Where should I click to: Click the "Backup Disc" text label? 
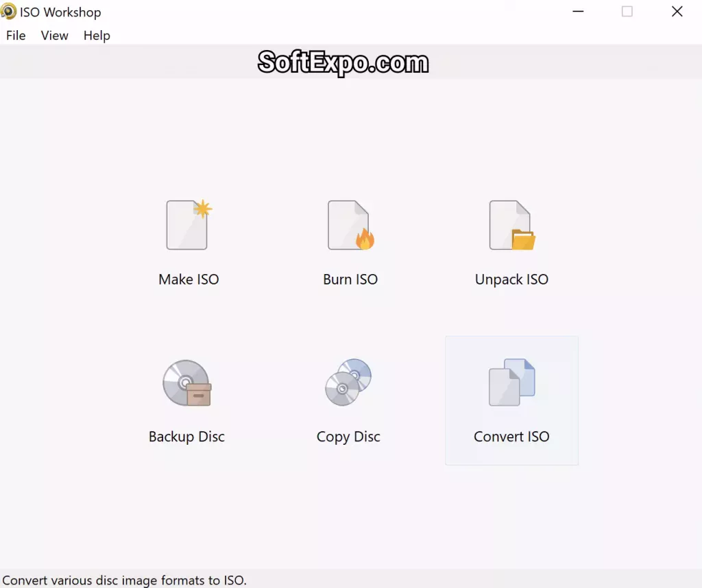(x=186, y=437)
